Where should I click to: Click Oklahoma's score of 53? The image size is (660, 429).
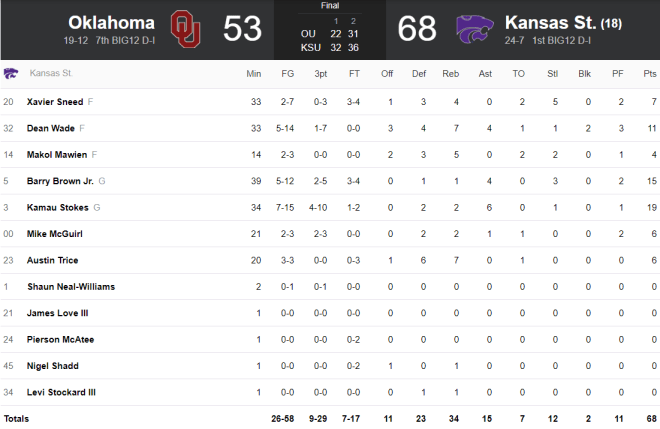point(242,29)
